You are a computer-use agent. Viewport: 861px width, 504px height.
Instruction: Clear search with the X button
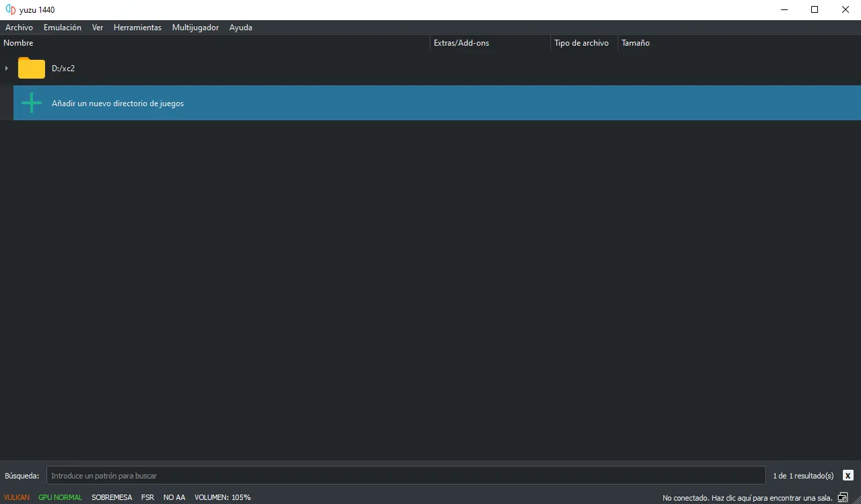tap(847, 475)
